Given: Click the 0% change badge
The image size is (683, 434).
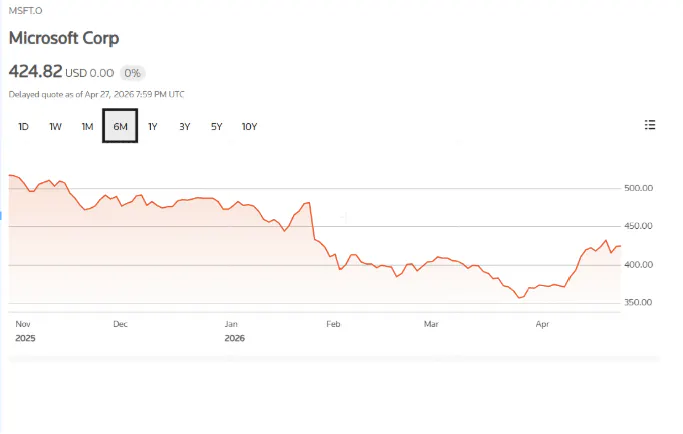Looking at the screenshot, I should point(133,73).
